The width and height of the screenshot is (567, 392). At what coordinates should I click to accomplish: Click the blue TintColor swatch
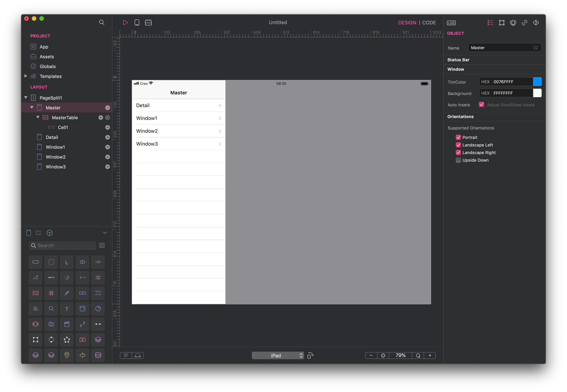click(537, 82)
